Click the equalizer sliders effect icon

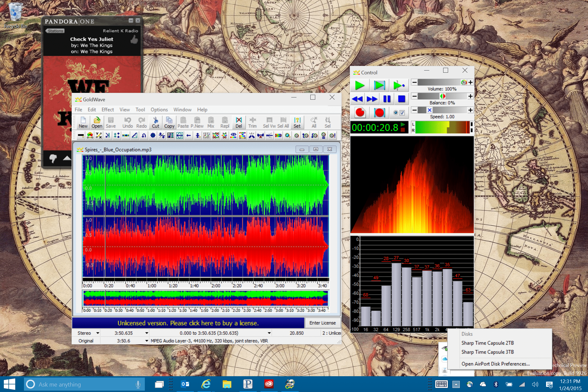(206, 135)
